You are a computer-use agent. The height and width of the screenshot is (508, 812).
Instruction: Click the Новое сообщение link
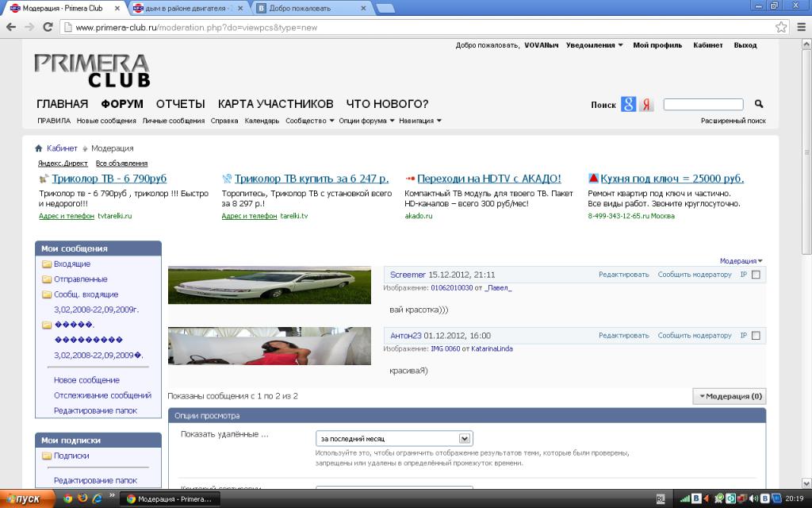(x=86, y=380)
